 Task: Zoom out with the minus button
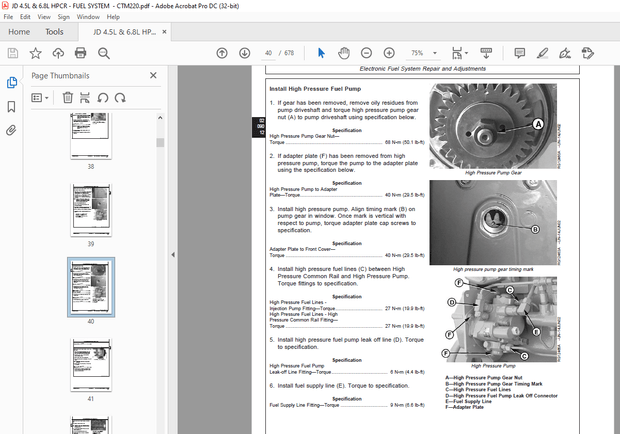[364, 53]
